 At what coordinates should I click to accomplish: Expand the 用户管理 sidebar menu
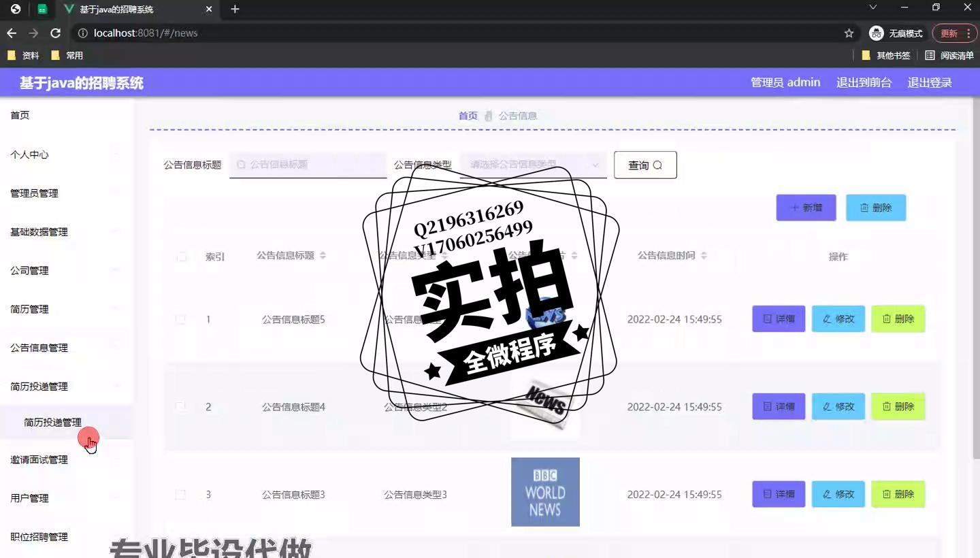point(66,498)
